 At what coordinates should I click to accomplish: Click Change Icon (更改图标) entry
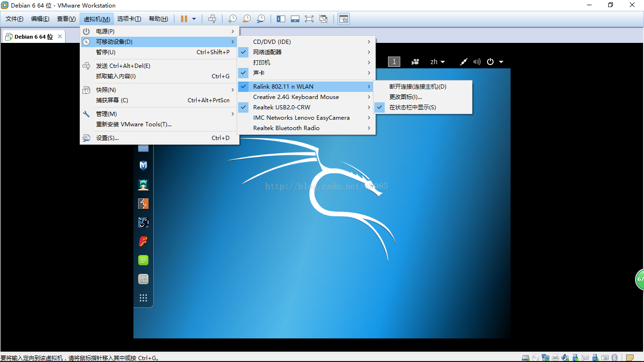422,97
